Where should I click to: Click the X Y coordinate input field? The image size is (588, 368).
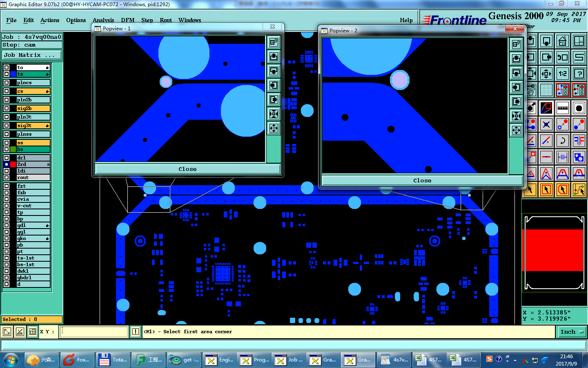pyautogui.click(x=94, y=332)
